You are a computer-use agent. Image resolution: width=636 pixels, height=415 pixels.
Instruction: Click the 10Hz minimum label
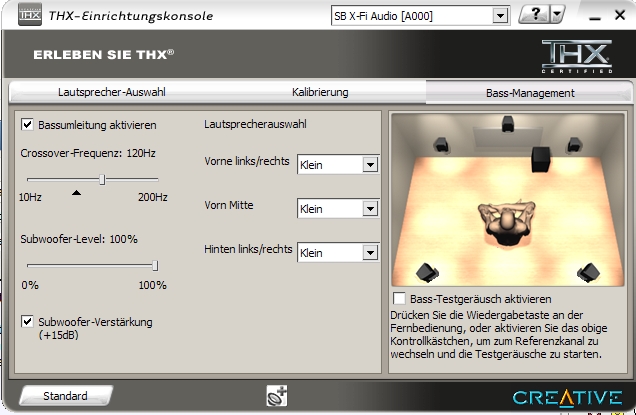point(30,197)
